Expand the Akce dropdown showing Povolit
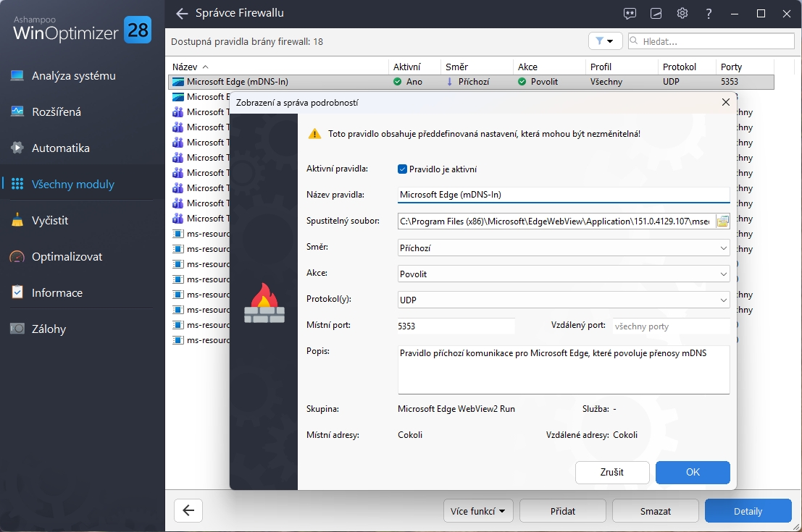This screenshot has height=532, width=802. [564, 274]
